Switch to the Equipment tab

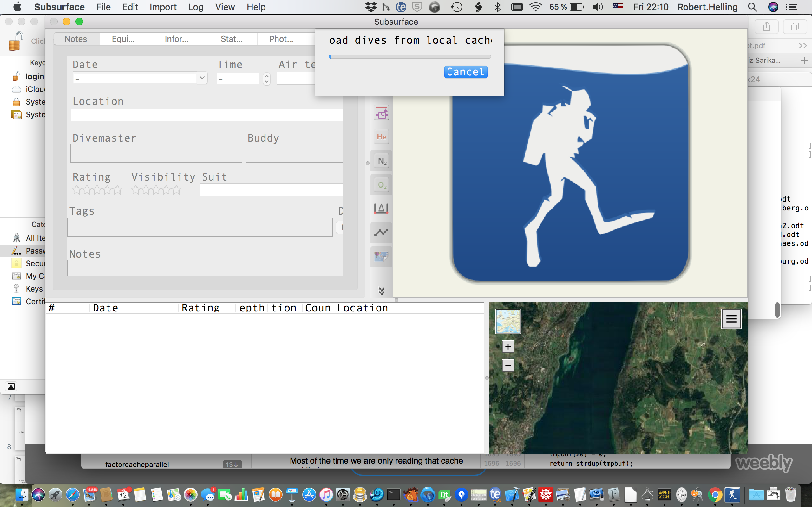(123, 39)
